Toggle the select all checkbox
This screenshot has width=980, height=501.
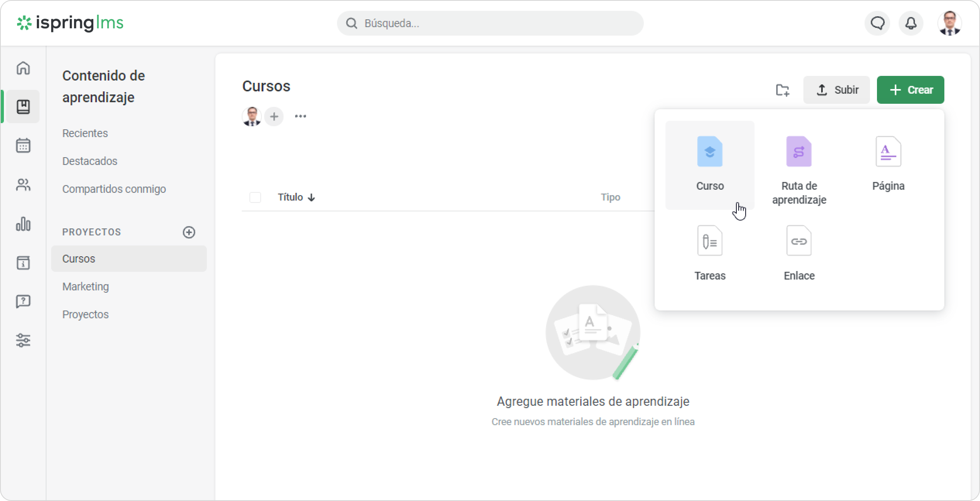[255, 197]
